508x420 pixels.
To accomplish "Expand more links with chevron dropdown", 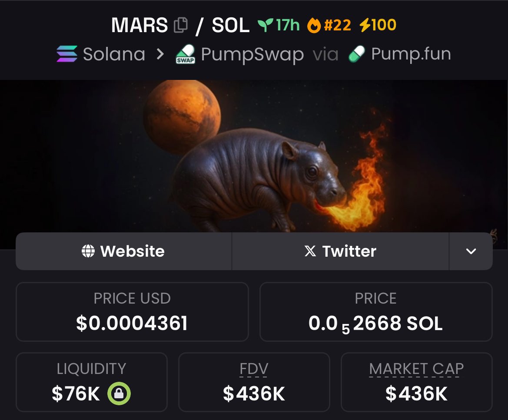I will (x=471, y=251).
